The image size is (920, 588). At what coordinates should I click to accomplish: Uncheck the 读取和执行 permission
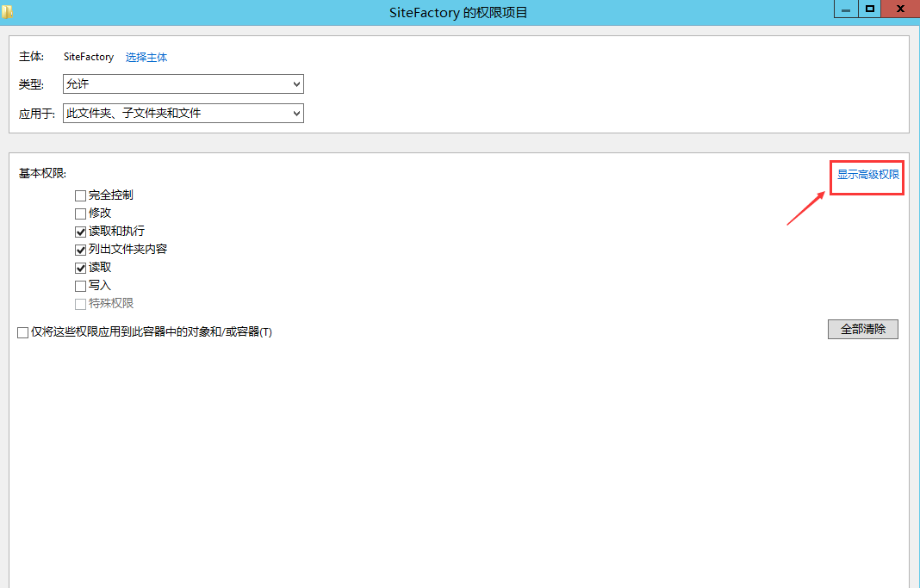tap(81, 232)
